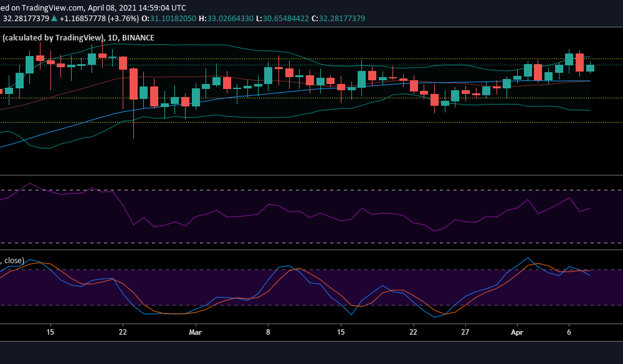Click the TradingView.com publish timestamp header
623x364 pixels.
tap(93, 8)
